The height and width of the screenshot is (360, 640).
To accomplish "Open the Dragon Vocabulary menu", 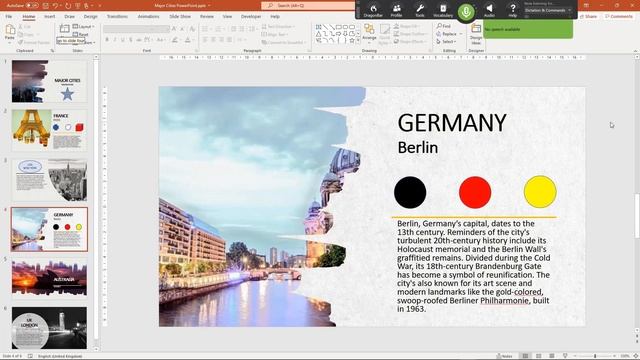I will point(443,11).
